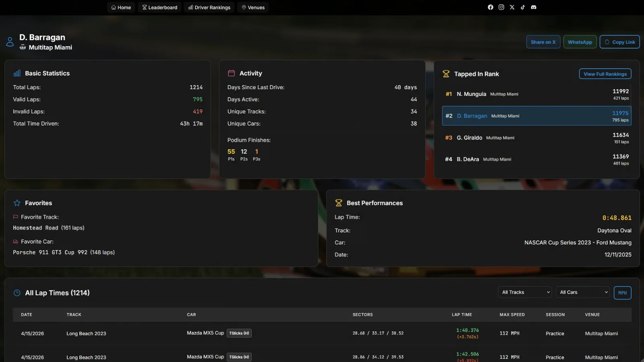Click the valid laps value 795

click(x=198, y=99)
